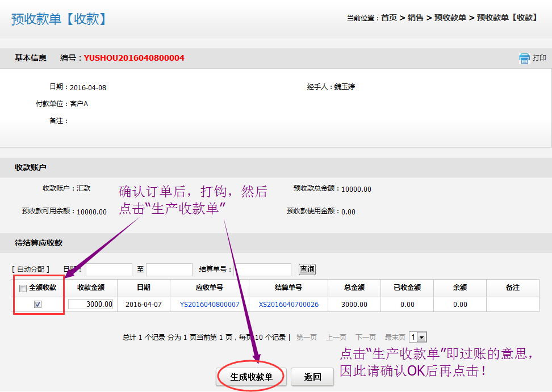Open receivable order YS2016040800007
Screen dimensions: 552x392
pos(210,305)
